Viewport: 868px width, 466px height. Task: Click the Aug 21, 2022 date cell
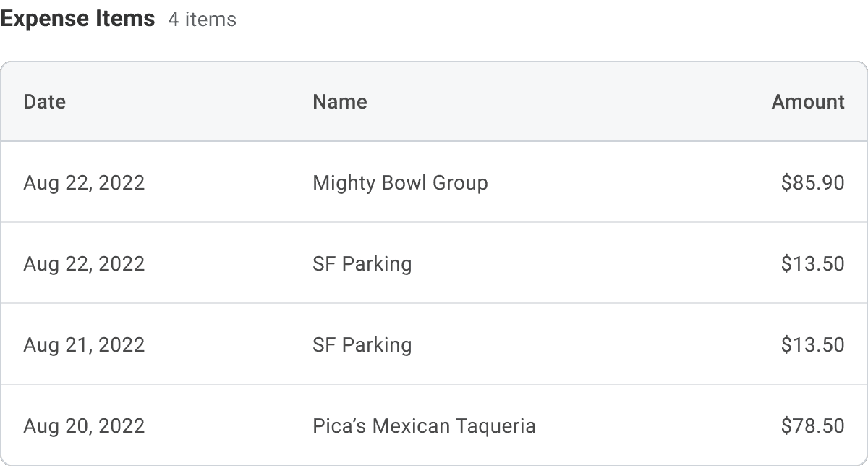[x=84, y=345]
